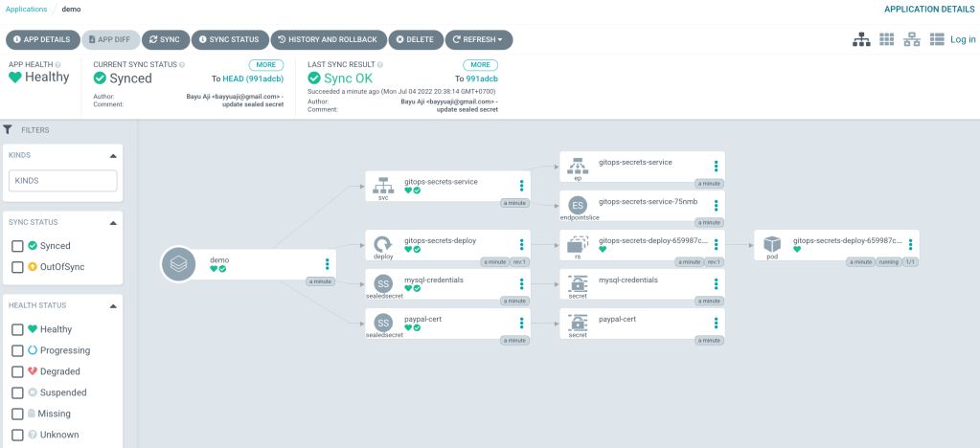Go to Applications breadcrumb link
The height and width of the screenshot is (448, 980).
click(x=26, y=9)
